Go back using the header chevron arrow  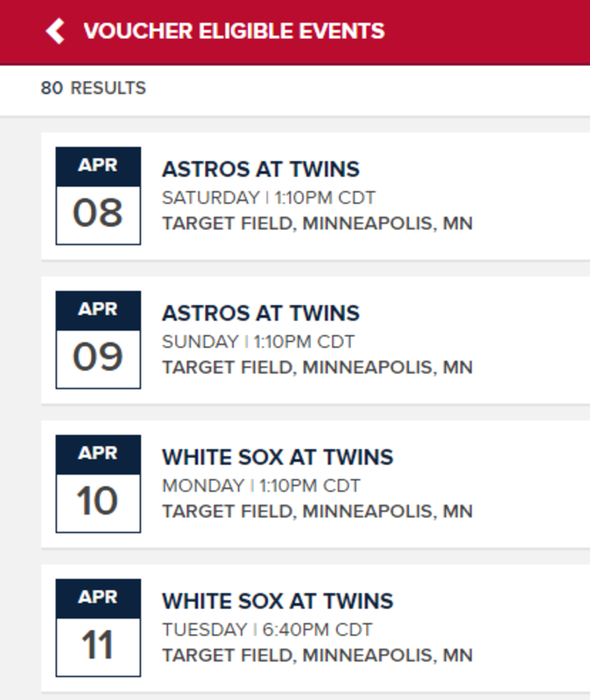[x=55, y=31]
